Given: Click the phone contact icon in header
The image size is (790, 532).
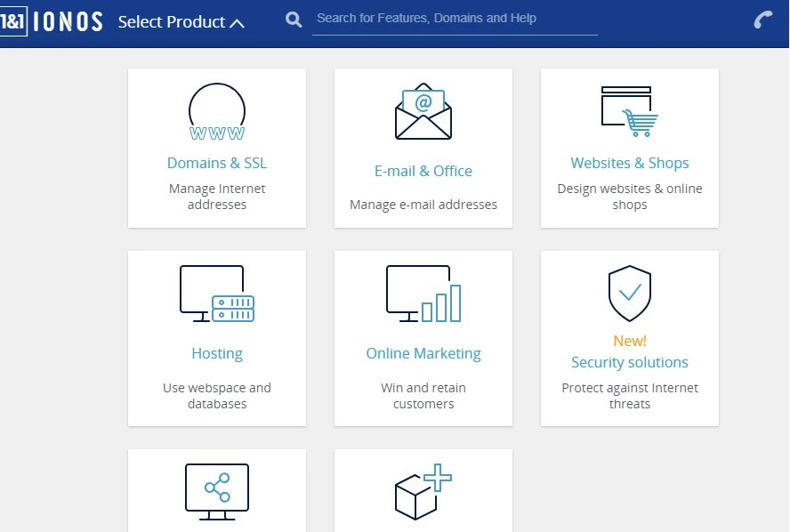Looking at the screenshot, I should 762,20.
